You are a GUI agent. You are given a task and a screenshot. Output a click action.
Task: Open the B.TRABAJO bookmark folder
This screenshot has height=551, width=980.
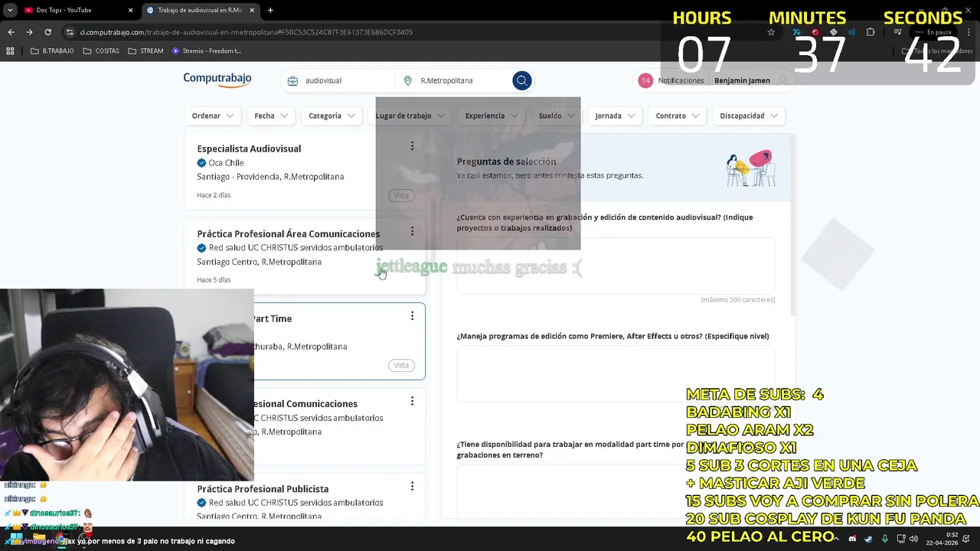52,51
